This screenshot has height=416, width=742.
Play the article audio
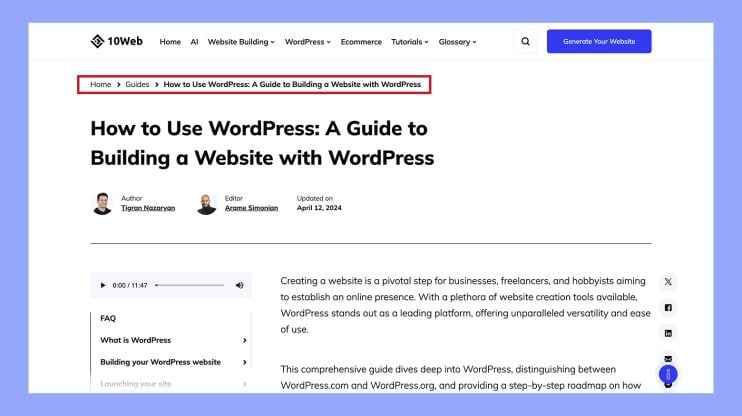click(x=102, y=286)
